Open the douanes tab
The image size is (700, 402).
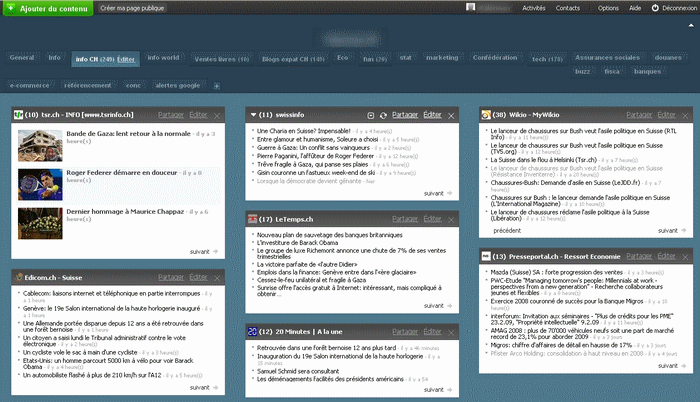668,58
